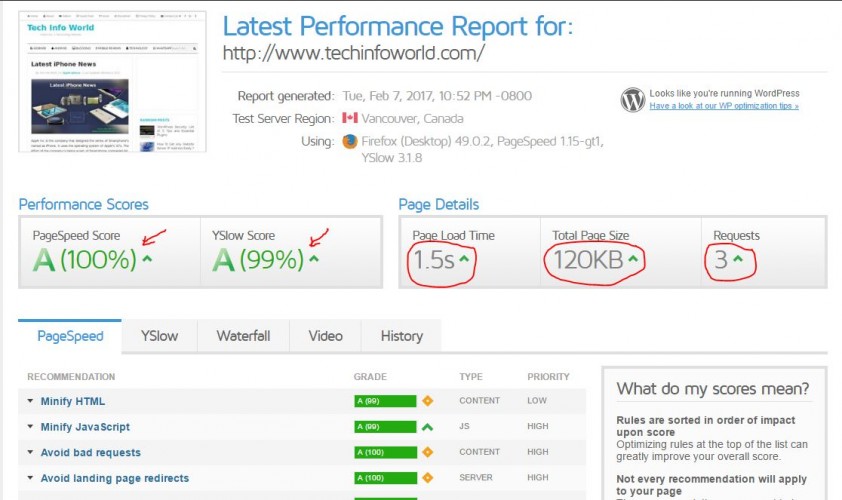
Task: Open the Video tab
Action: pos(325,336)
